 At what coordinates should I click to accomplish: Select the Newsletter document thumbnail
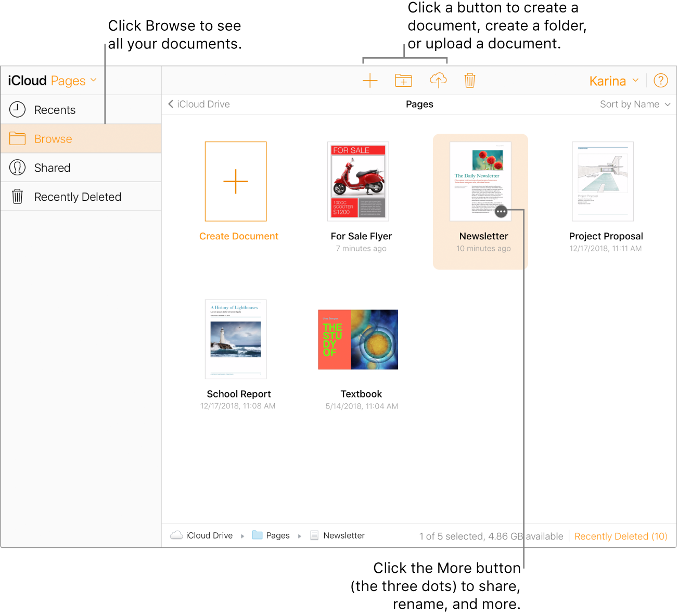(480, 182)
